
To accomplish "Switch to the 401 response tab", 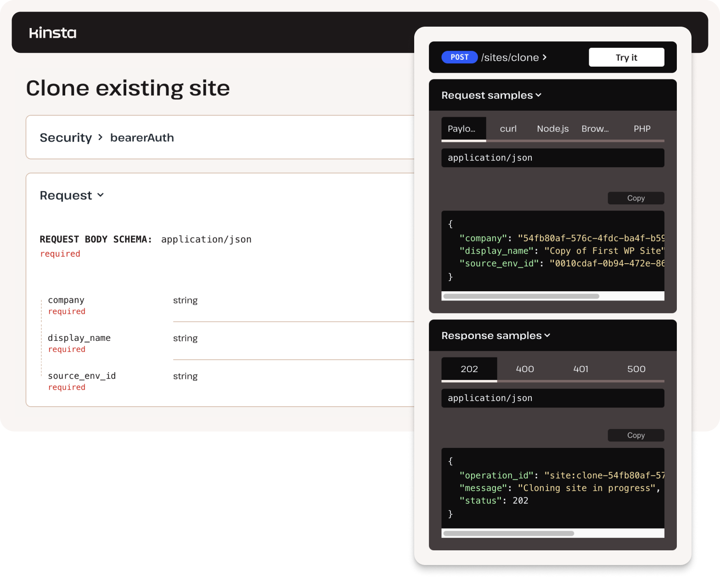I will tap(580, 369).
